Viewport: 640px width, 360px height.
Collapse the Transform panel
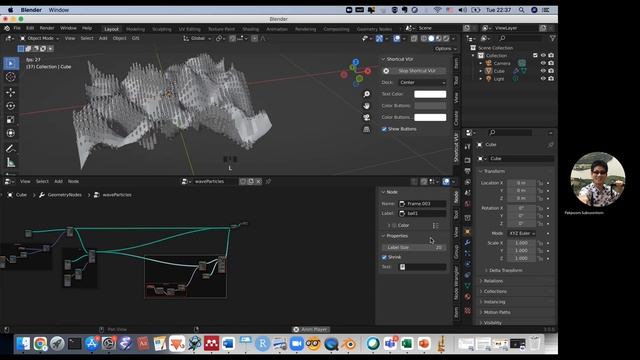[494, 171]
